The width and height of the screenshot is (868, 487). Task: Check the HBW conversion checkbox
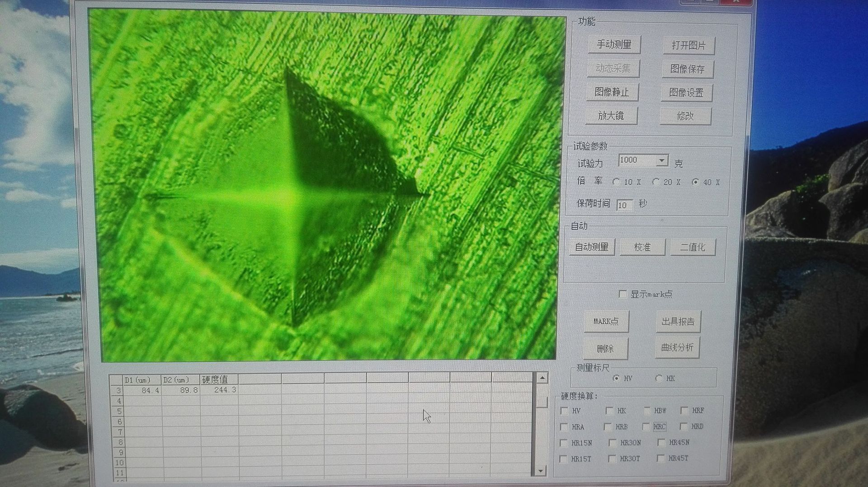(x=647, y=410)
